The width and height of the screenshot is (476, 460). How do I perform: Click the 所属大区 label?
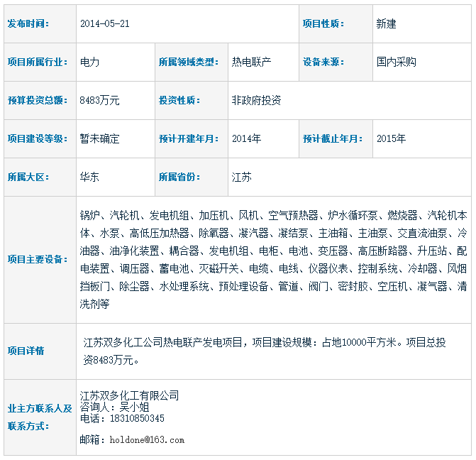tap(28, 177)
